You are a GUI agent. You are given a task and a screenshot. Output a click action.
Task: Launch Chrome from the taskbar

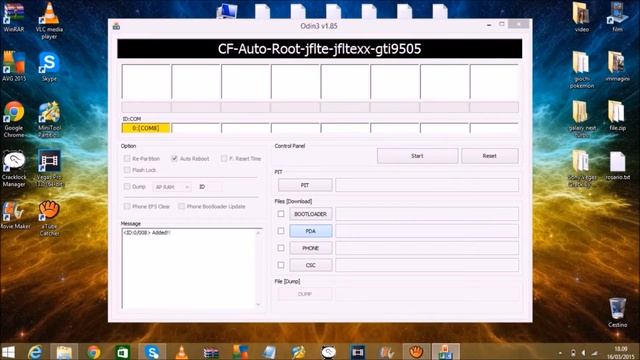point(93,352)
